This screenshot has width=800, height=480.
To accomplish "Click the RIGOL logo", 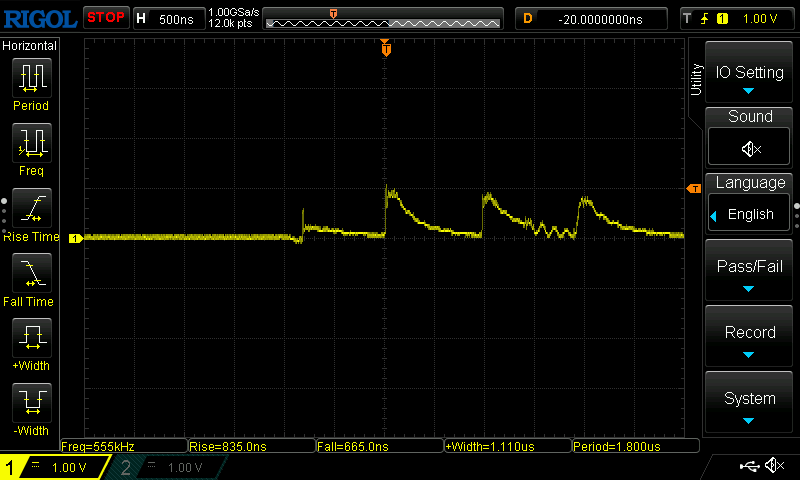I will [40, 18].
